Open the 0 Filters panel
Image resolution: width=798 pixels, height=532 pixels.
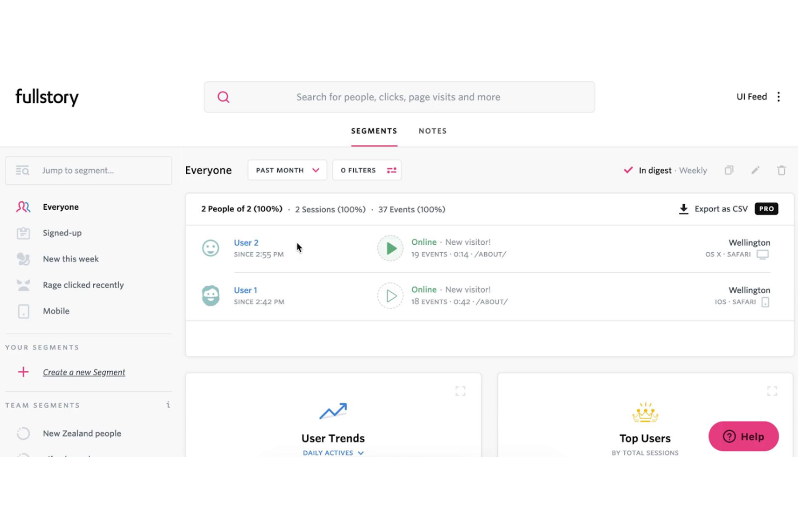(x=367, y=170)
